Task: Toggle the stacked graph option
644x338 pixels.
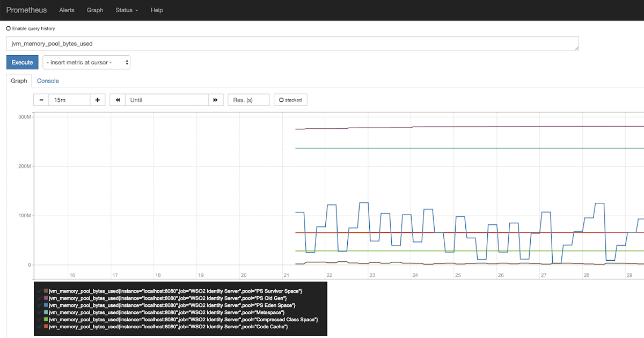Action: [x=281, y=100]
